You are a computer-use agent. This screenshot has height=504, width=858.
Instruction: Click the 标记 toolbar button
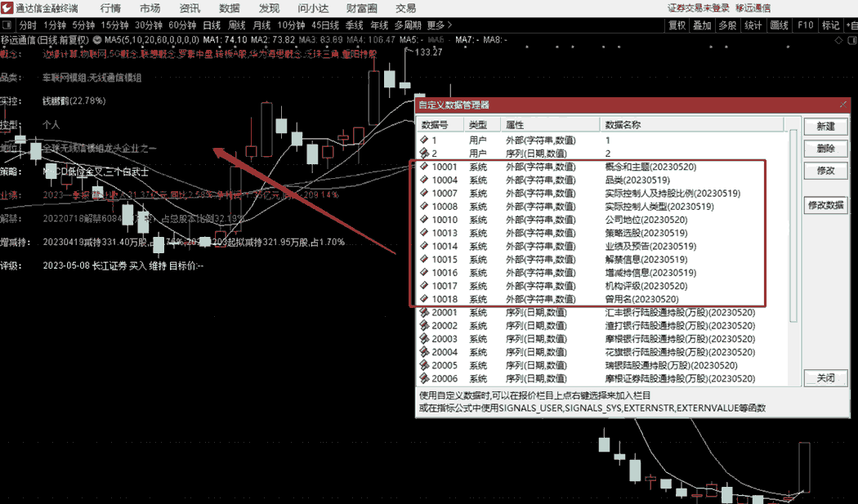point(830,25)
